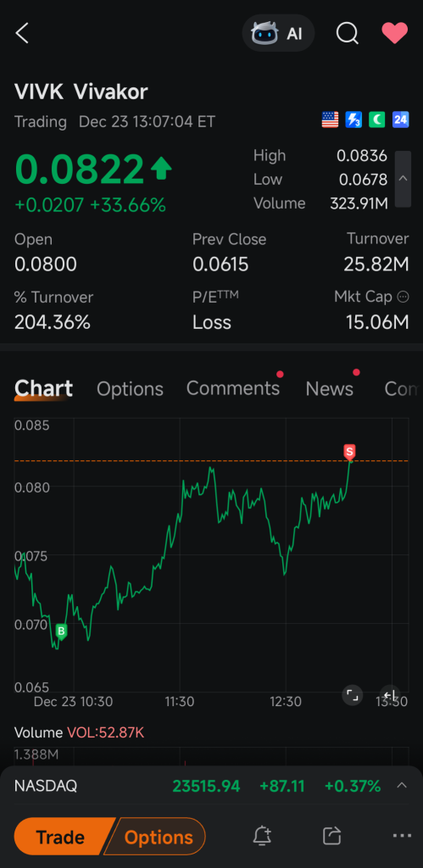Open the search magnifier icon
This screenshot has height=868, width=423.
point(348,33)
